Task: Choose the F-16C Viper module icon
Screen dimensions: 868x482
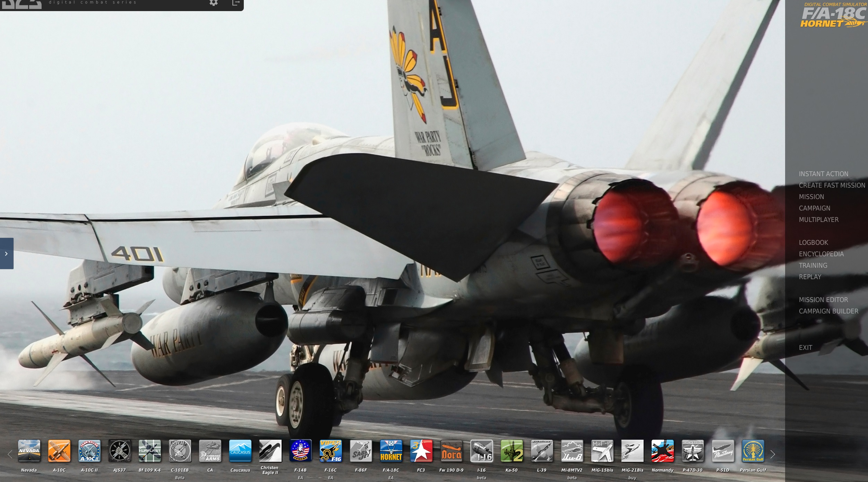Action: (331, 450)
